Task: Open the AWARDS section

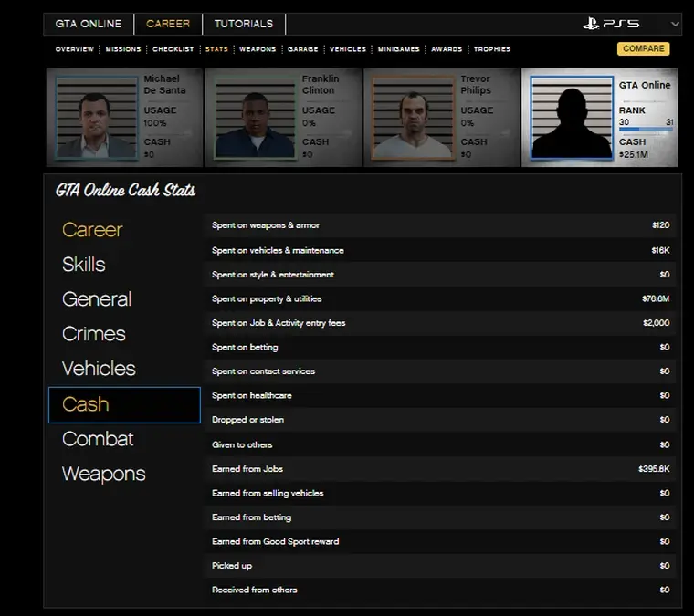Action: pyautogui.click(x=447, y=49)
